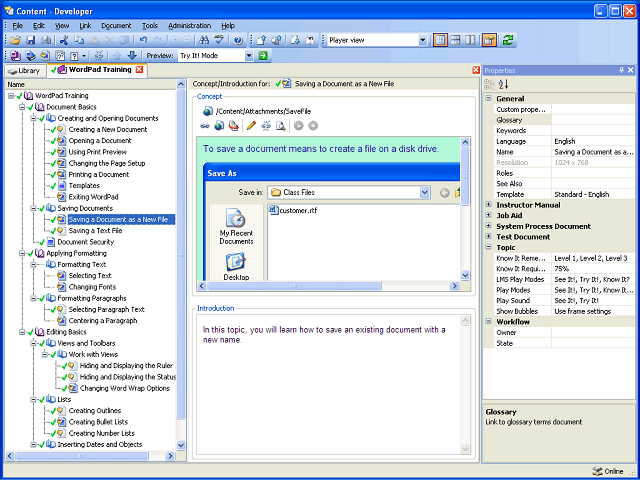Switch to the Library tab
Viewport: 640px width, 480px height.
(24, 71)
